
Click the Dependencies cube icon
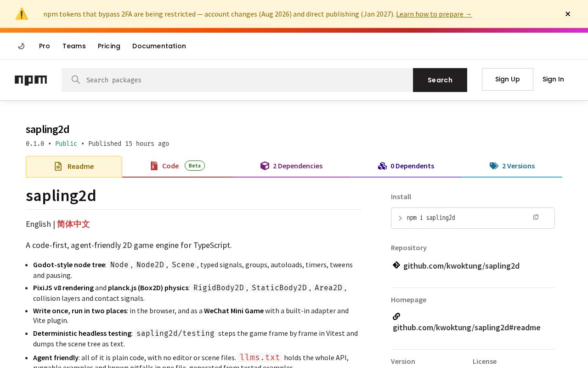(x=265, y=166)
